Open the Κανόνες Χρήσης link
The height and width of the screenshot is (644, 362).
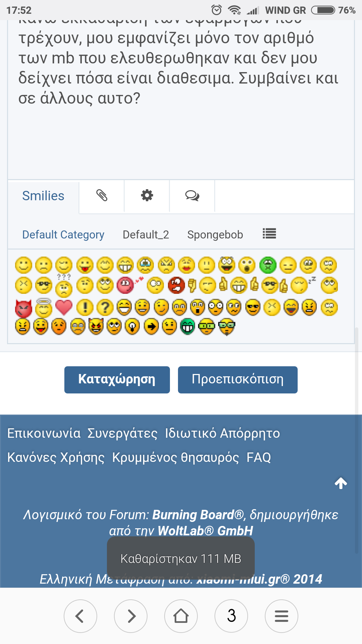(56, 458)
